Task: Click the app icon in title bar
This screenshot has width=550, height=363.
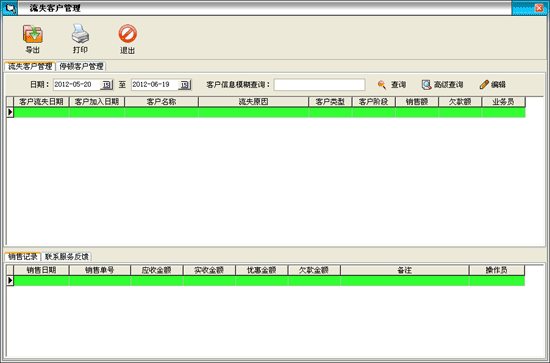Action: (9, 8)
